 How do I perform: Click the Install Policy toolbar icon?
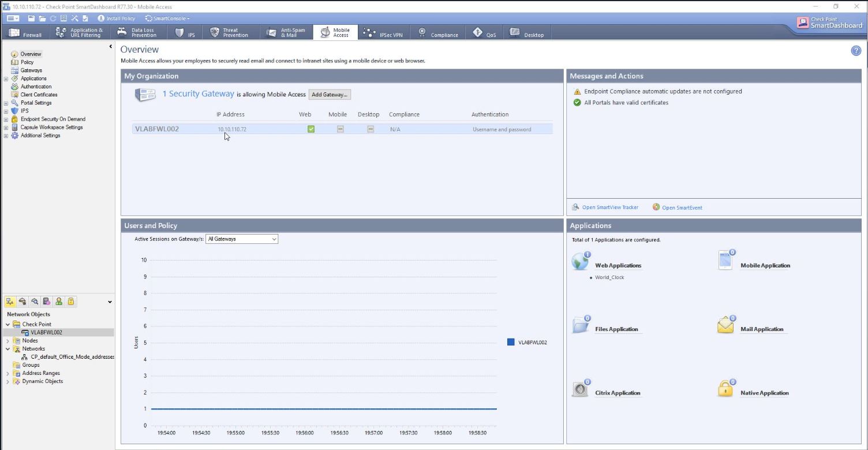(102, 18)
